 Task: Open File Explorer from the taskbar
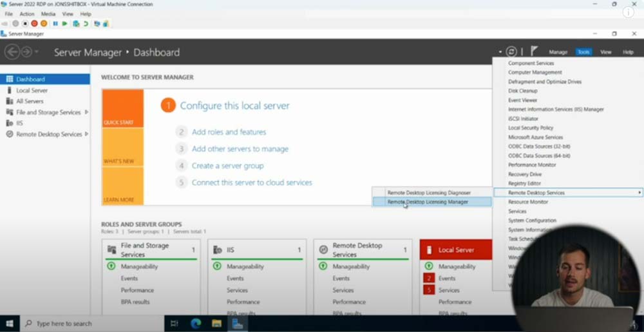click(216, 323)
